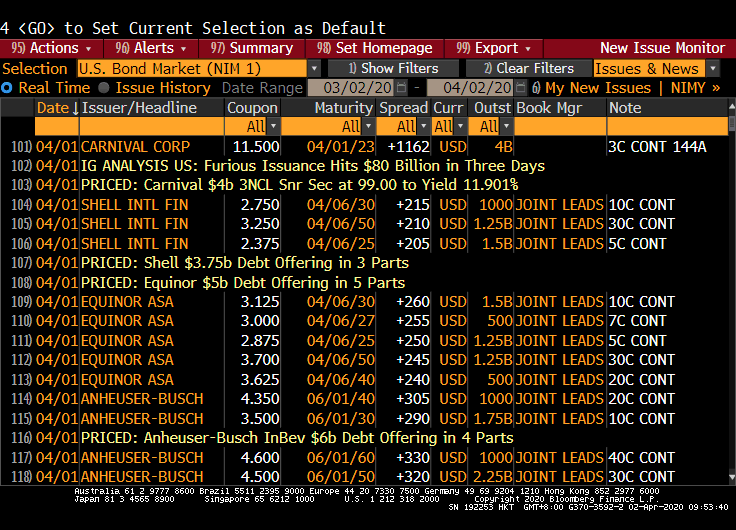Select SHELL INTL FIN 2.750 coupon row
This screenshot has width=736, height=530.
[364, 205]
